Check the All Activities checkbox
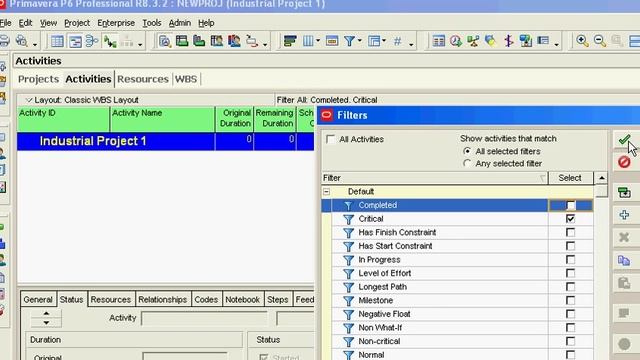 coord(330,139)
